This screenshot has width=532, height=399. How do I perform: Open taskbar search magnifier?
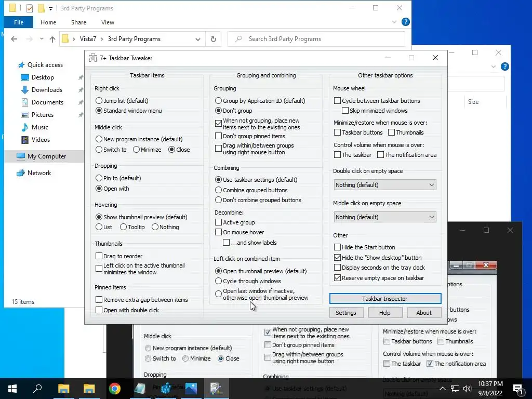[37, 389]
